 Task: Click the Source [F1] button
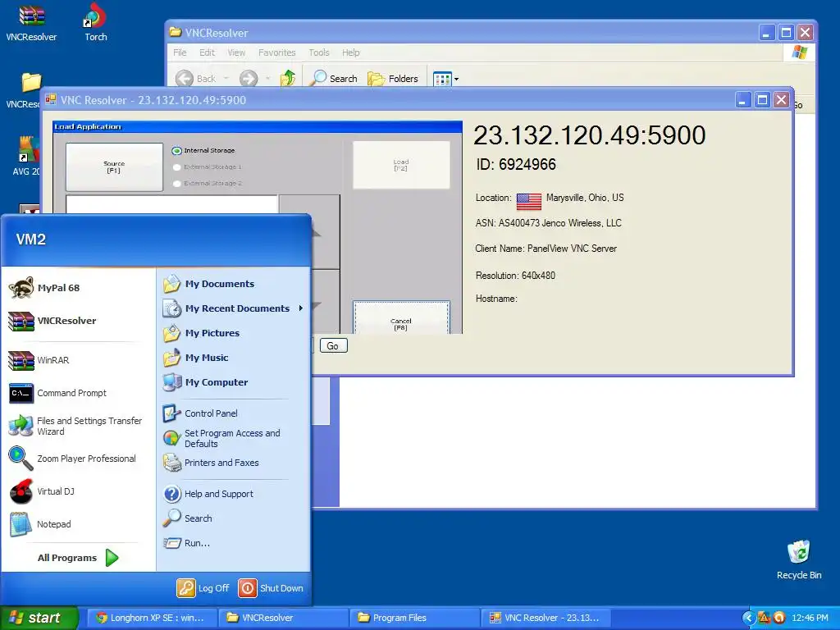(114, 167)
